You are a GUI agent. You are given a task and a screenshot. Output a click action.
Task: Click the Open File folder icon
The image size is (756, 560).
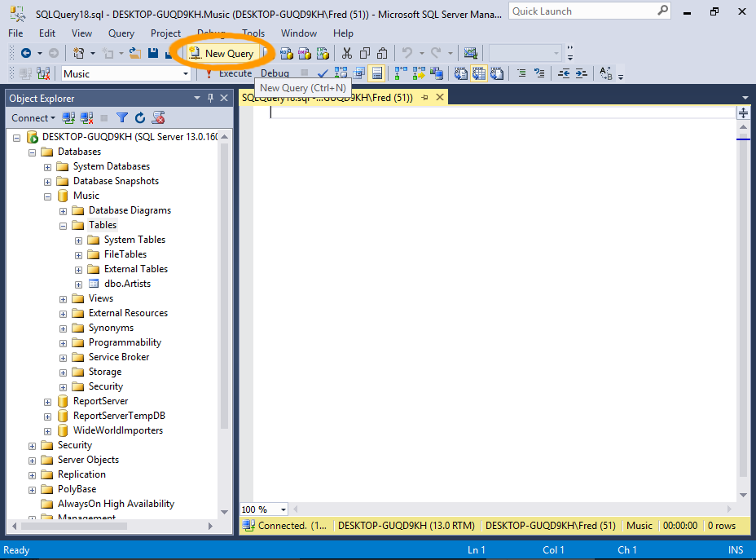pos(135,53)
